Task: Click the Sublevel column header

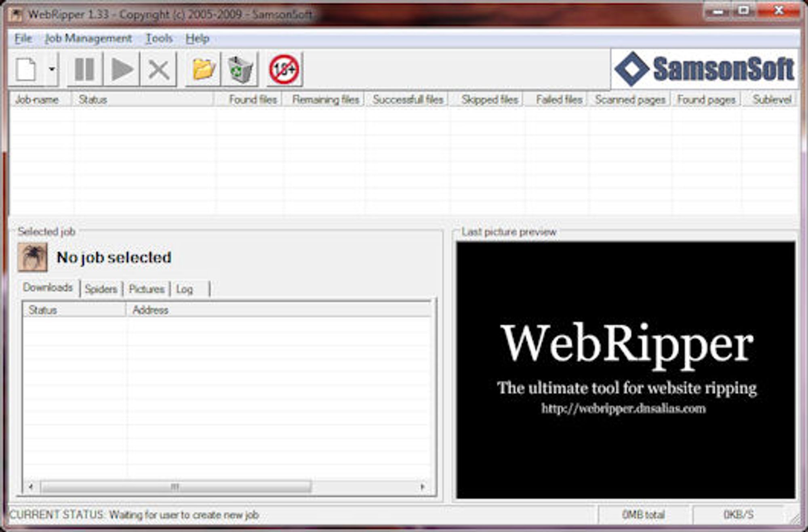Action: (770, 99)
